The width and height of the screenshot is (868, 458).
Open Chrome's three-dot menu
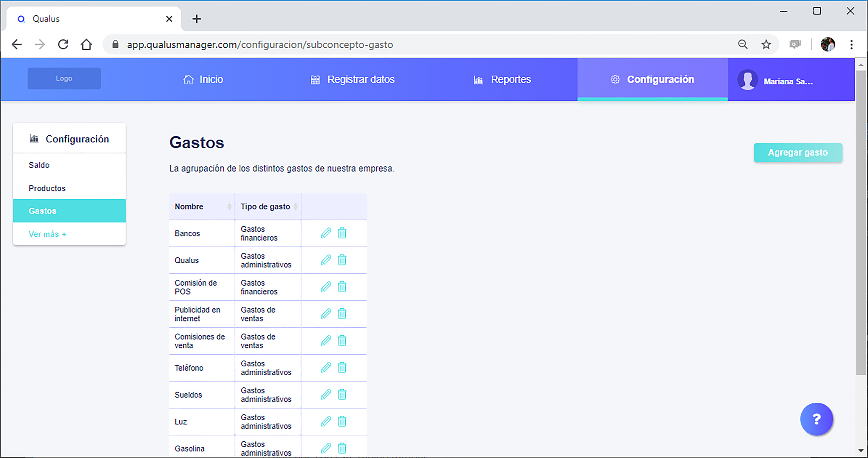coord(851,45)
